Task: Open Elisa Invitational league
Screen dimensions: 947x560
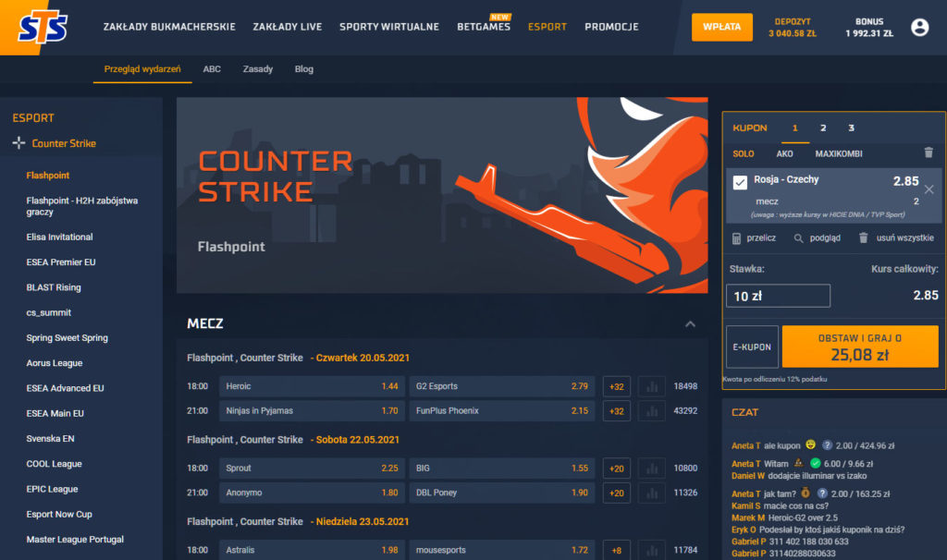Action: 59,237
